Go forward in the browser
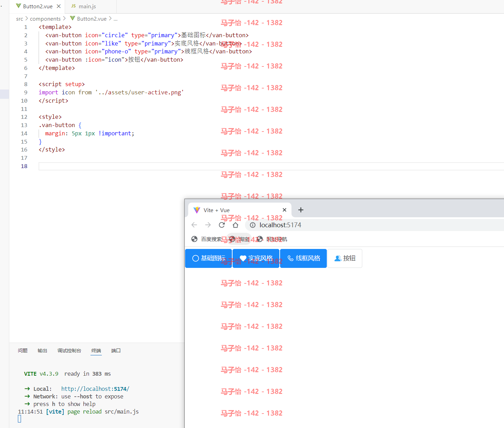This screenshot has height=428, width=504. point(208,225)
